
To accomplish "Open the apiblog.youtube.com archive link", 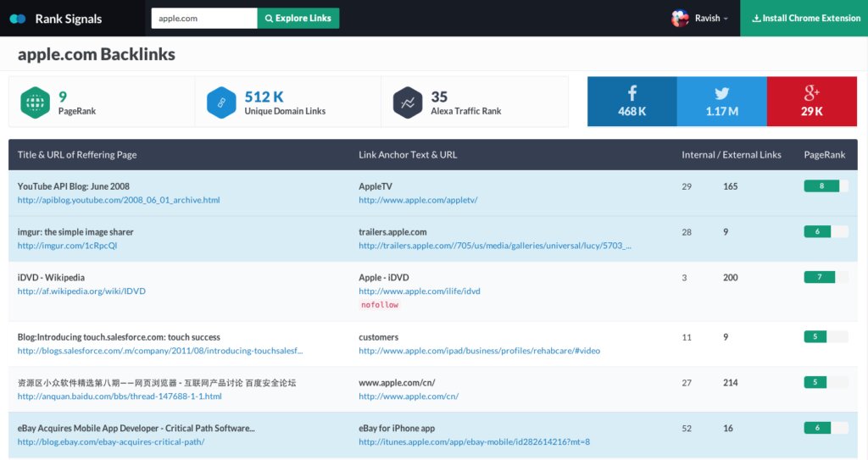I will pyautogui.click(x=119, y=201).
